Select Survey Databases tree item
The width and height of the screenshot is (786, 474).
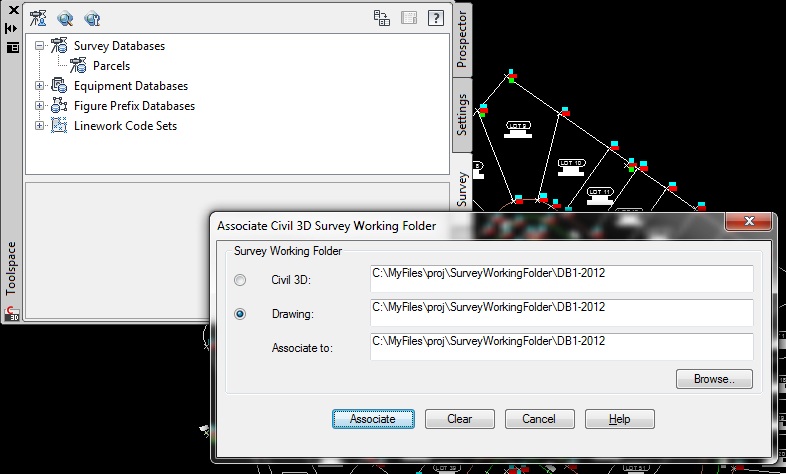pyautogui.click(x=119, y=46)
